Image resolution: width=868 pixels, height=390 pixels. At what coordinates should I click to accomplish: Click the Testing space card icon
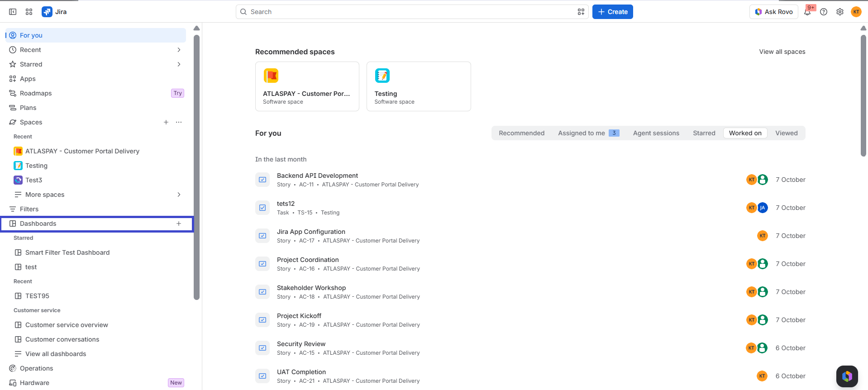click(x=382, y=76)
